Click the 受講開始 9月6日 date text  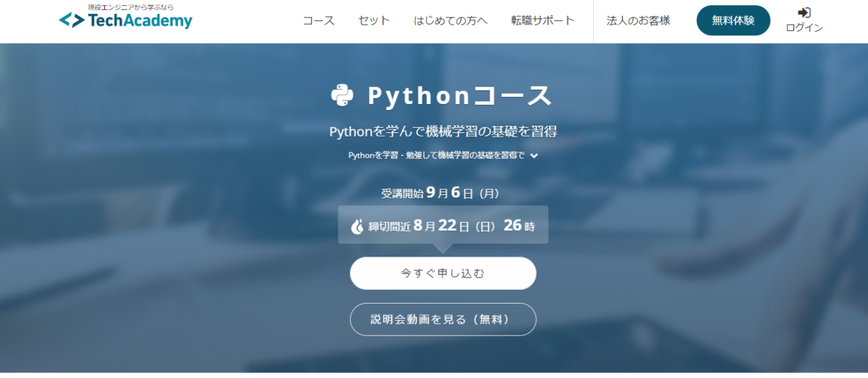tap(440, 193)
